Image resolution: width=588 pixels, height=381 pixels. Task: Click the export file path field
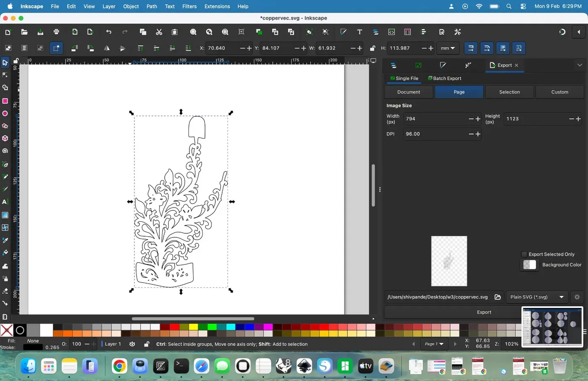point(438,297)
